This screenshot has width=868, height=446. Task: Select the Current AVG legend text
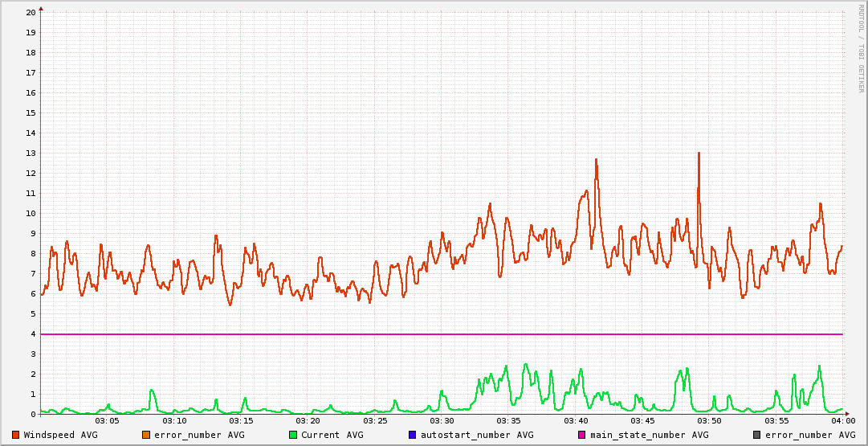[332, 435]
